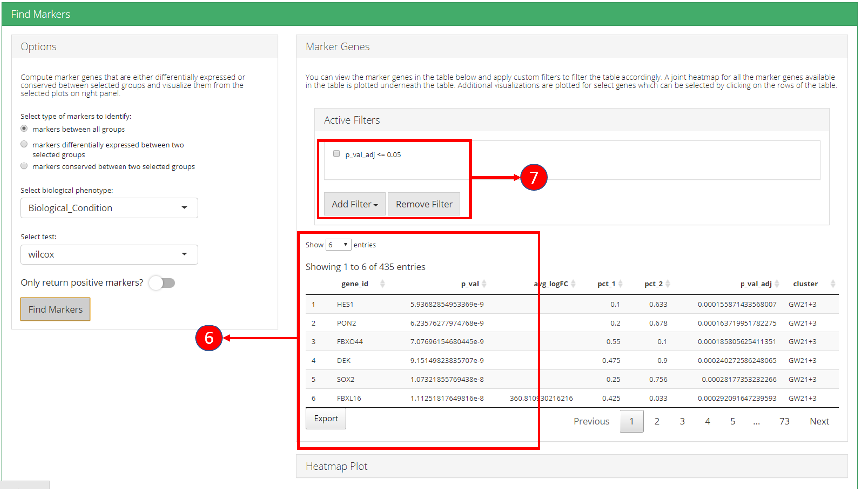This screenshot has height=489, width=868.
Task: Export the marker genes table
Action: pos(326,419)
